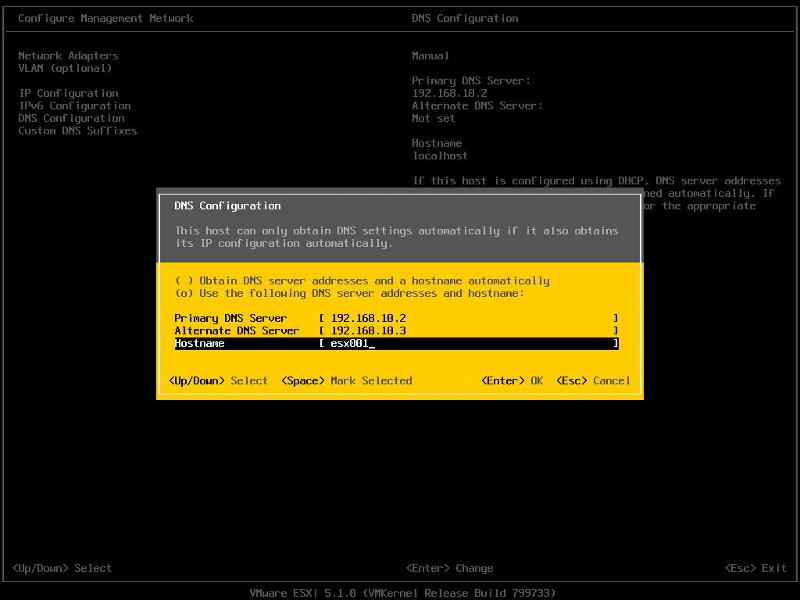Click Space Mark Selected hint
This screenshot has height=600, width=800.
[346, 381]
